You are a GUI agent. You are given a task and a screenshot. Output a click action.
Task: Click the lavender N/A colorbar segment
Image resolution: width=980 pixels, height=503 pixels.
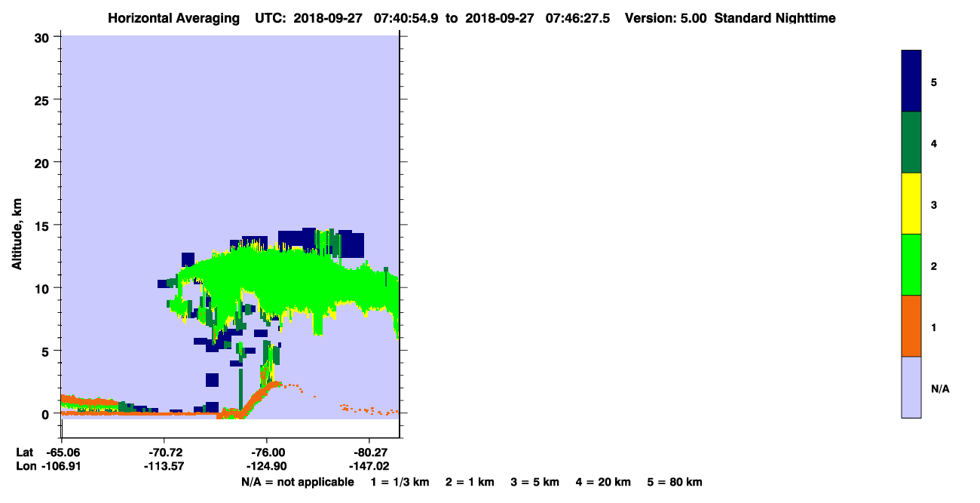[911, 387]
